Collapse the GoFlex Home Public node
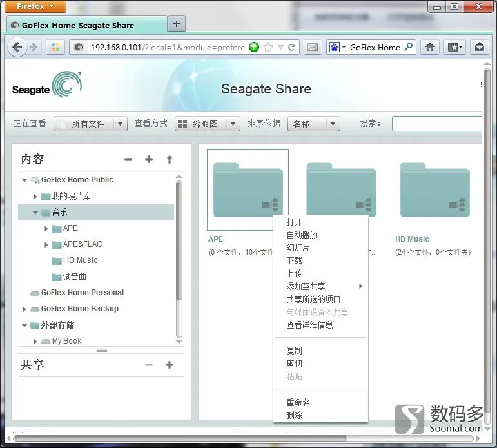Screen dimensions: 497x448 point(24,180)
